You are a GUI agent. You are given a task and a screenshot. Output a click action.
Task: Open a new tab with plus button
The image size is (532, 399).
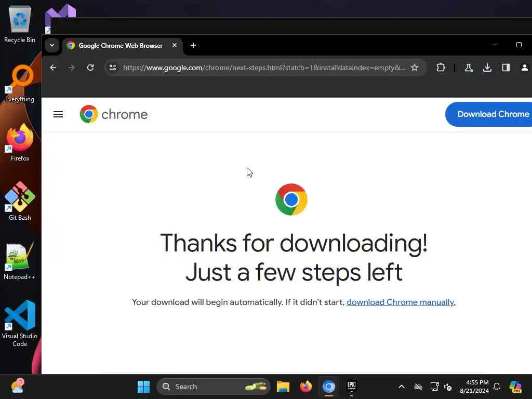tap(193, 46)
